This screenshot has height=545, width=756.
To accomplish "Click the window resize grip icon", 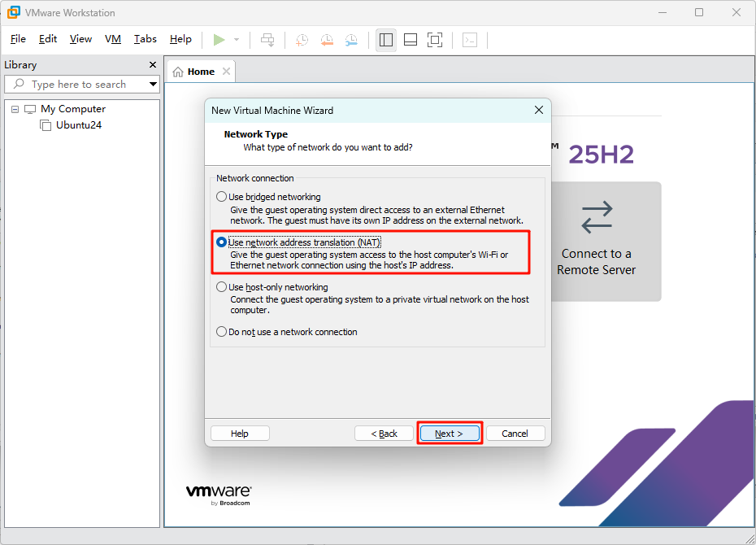I will click(x=749, y=538).
